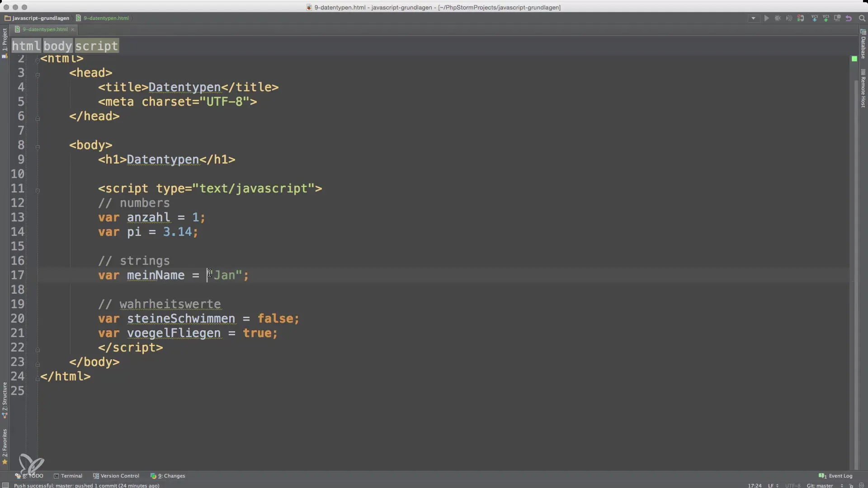Open the Remote Host side panel
Image resolution: width=868 pixels, height=488 pixels.
pyautogui.click(x=863, y=89)
